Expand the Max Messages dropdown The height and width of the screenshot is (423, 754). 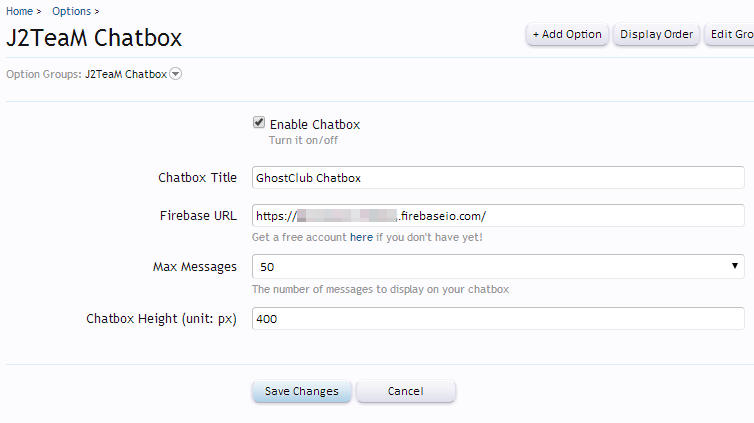497,267
